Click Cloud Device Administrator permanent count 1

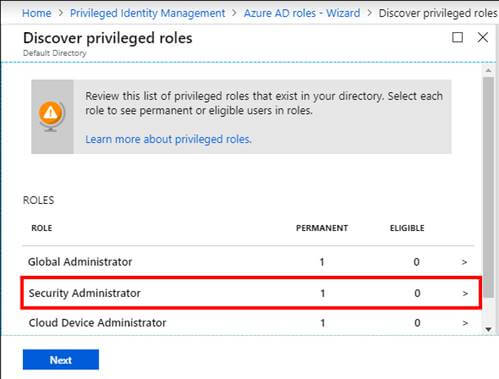pos(323,323)
